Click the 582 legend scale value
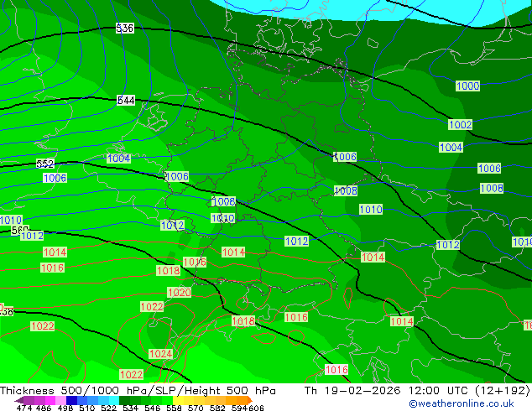Viewport: 532px width, 411px height. (217, 408)
